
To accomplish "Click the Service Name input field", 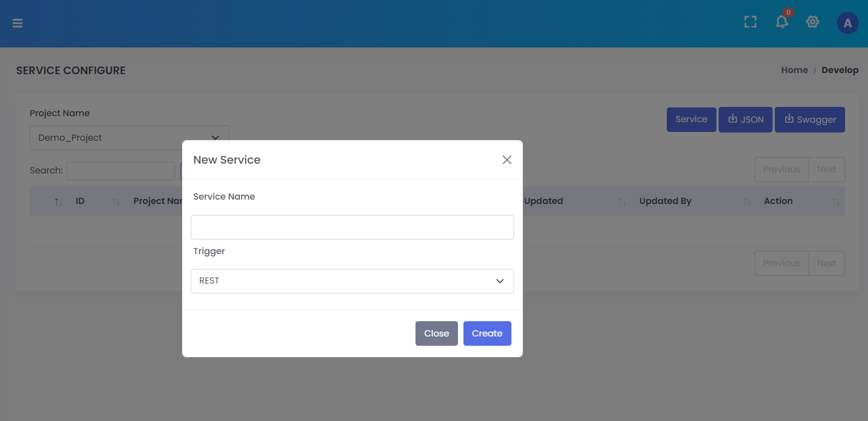I will point(352,227).
